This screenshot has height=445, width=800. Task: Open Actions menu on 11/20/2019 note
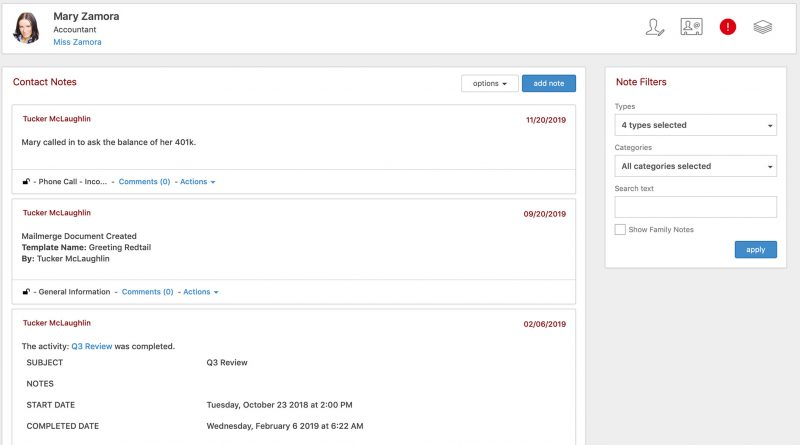pos(197,182)
